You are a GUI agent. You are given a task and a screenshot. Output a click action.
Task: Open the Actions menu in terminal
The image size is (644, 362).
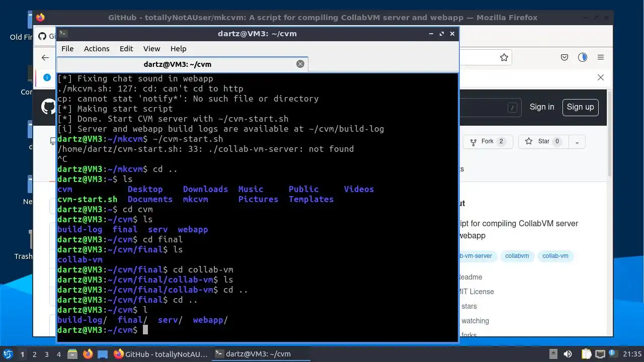pos(97,49)
